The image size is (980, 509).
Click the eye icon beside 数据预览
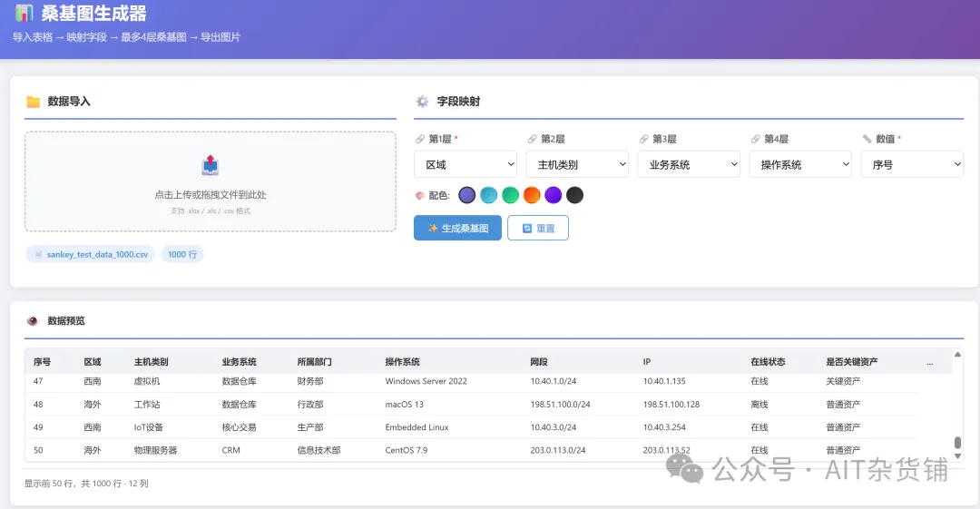[x=33, y=321]
